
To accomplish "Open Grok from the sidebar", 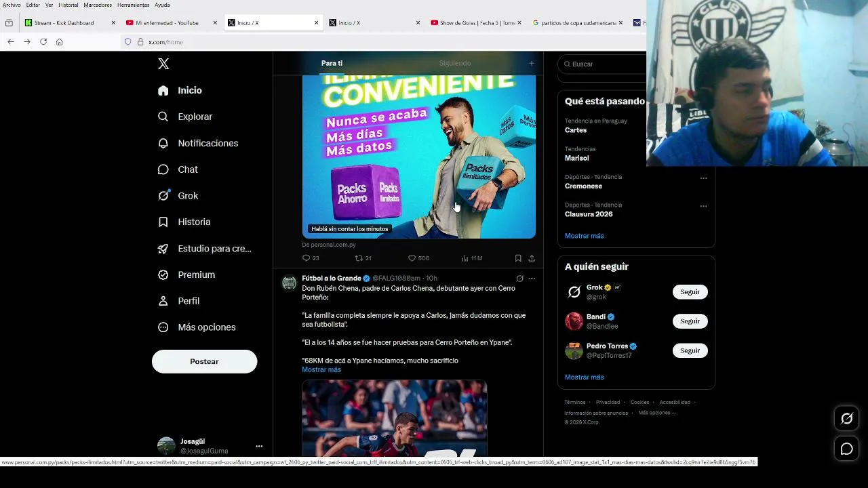I will (x=178, y=196).
